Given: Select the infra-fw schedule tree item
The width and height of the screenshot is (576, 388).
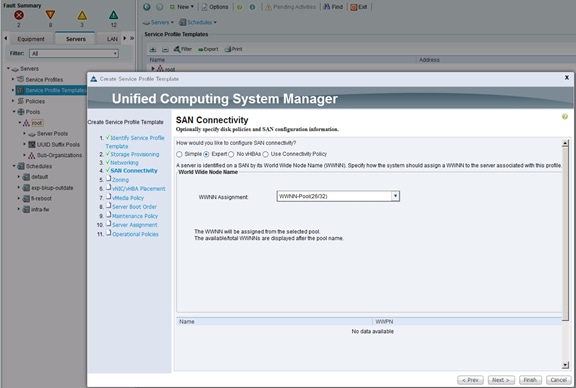Looking at the screenshot, I should point(40,209).
